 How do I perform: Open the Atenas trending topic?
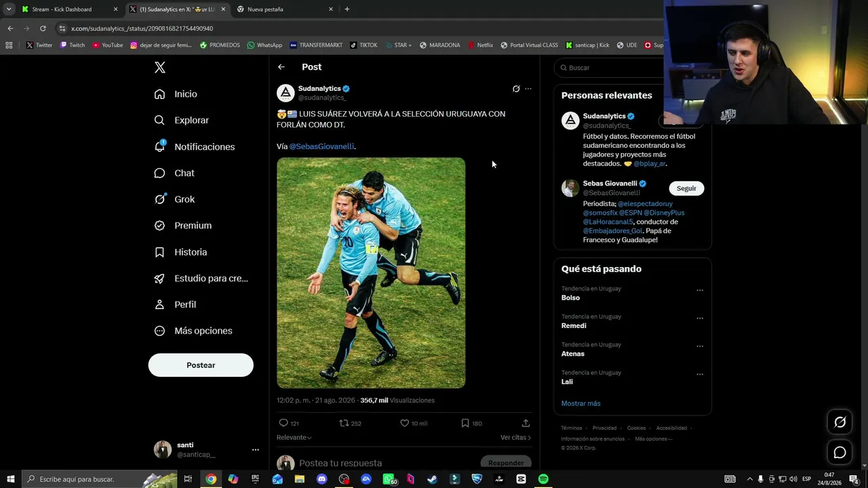573,354
